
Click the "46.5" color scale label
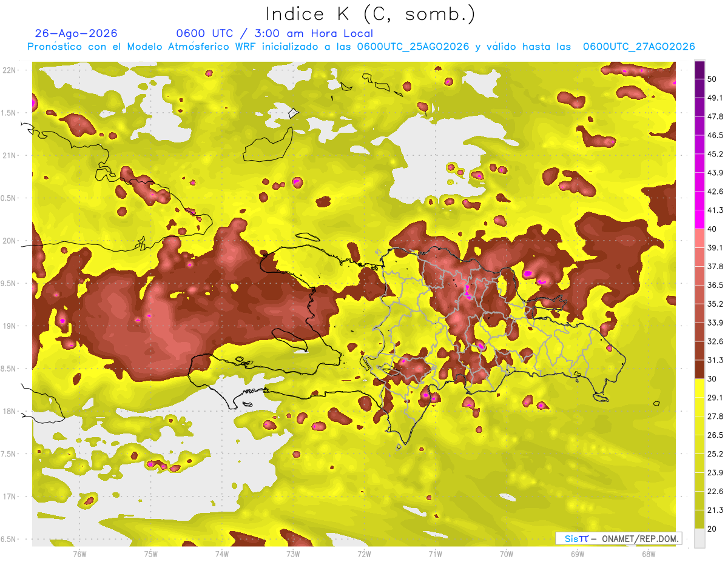[715, 135]
